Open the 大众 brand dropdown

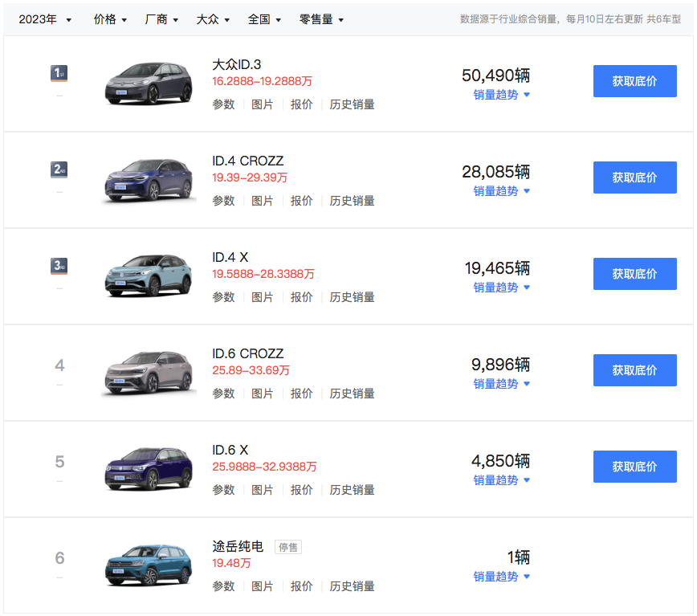click(x=213, y=19)
